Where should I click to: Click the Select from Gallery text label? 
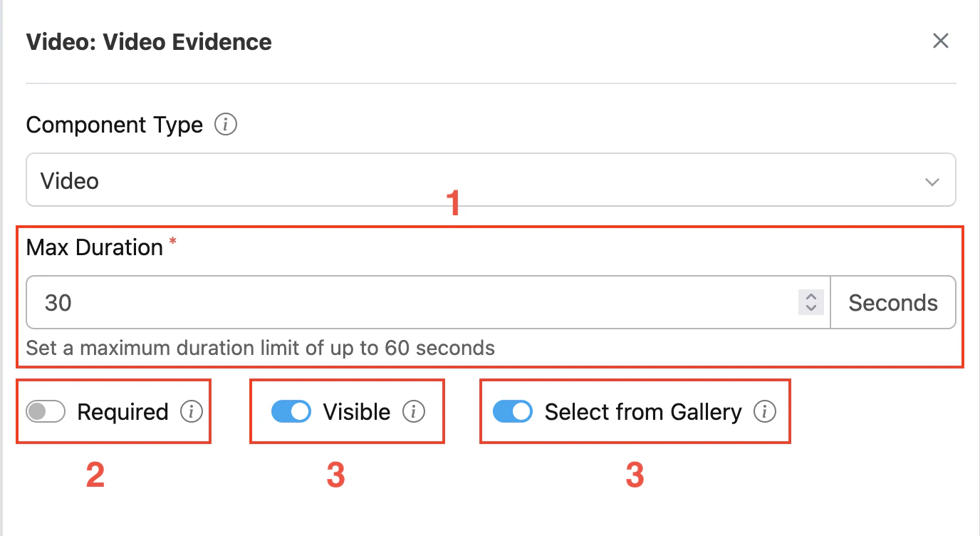pos(643,412)
